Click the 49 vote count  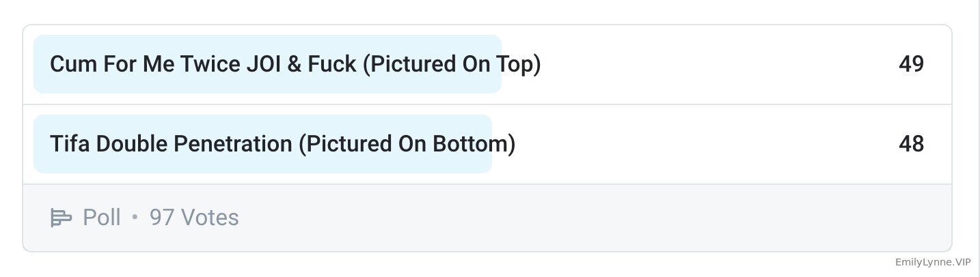point(911,64)
